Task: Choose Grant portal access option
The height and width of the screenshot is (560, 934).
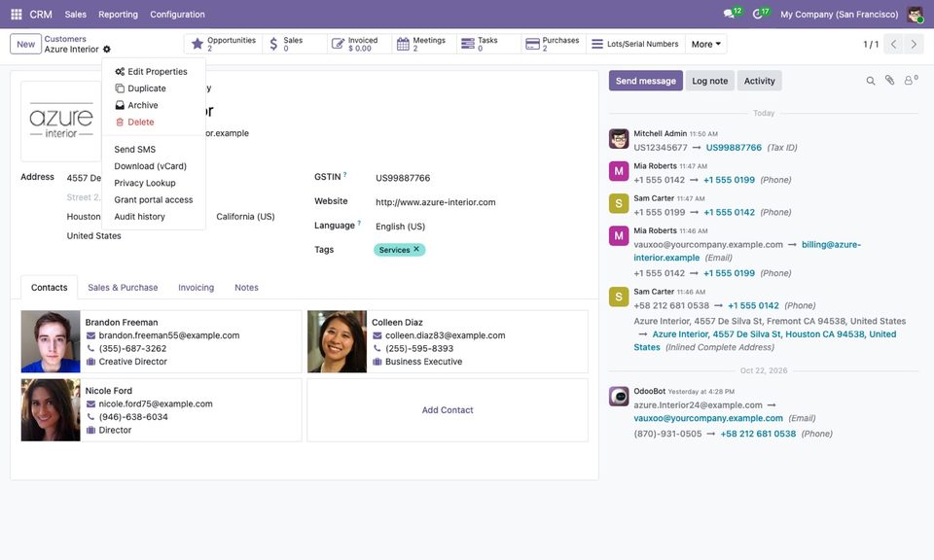Action: [x=153, y=200]
